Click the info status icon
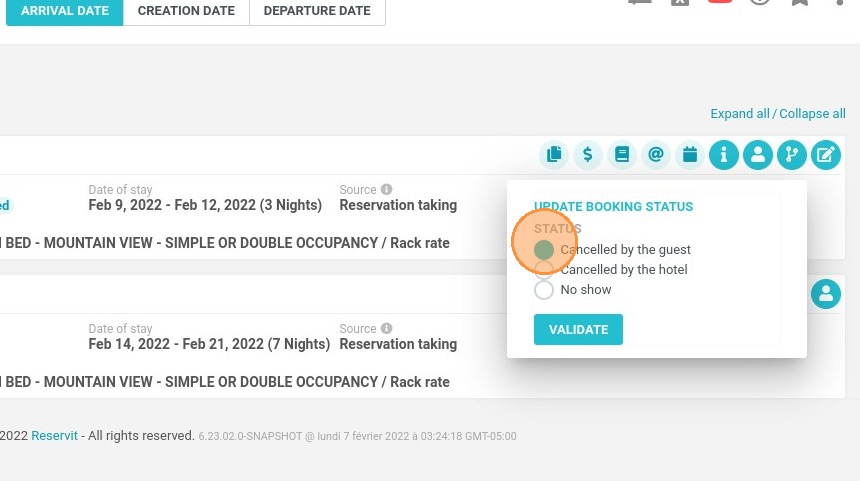 point(724,155)
